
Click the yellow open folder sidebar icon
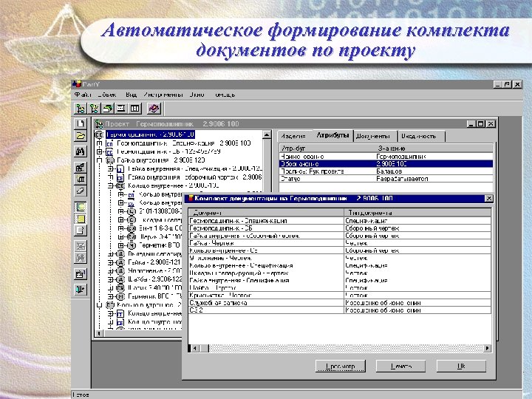80,136
